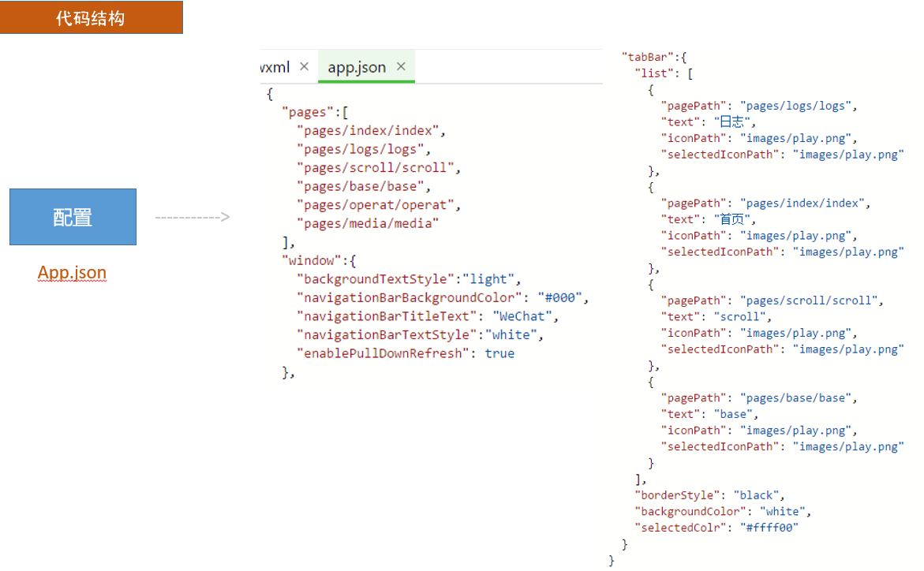
Task: Close the wxml tab
Action: [x=304, y=66]
